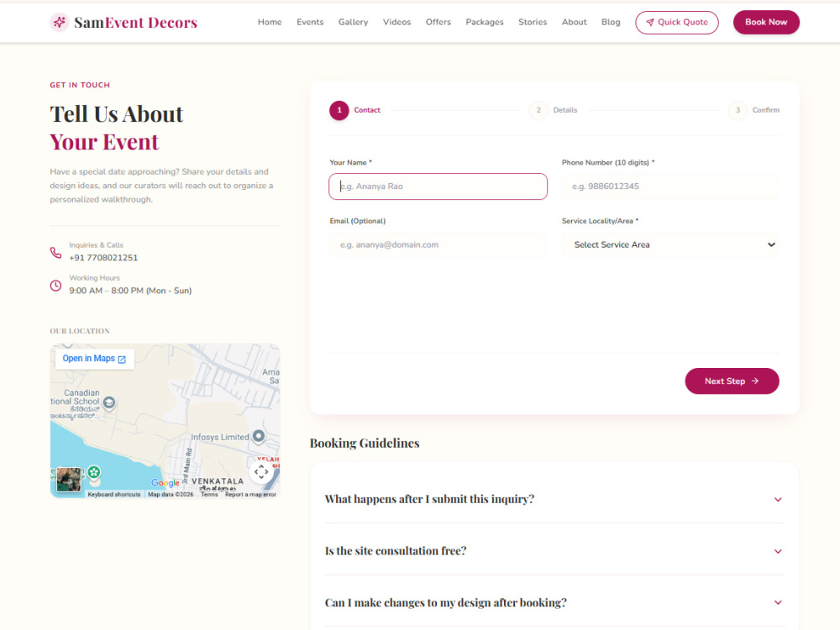
Task: Click the map Keyboard shortcuts button
Action: (x=114, y=495)
